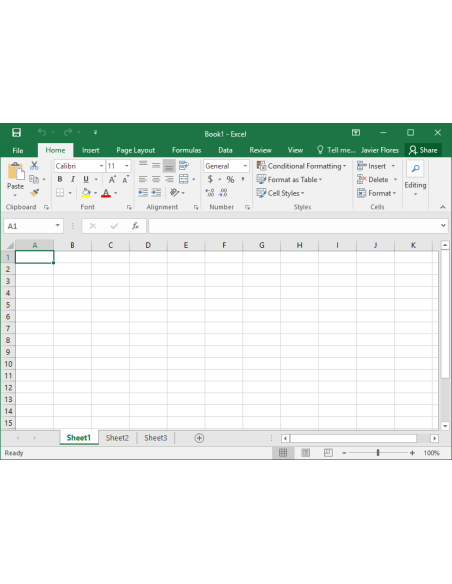Viewport: 452px width, 584px height.
Task: Open the Calibri font name dropdown
Action: 101,166
